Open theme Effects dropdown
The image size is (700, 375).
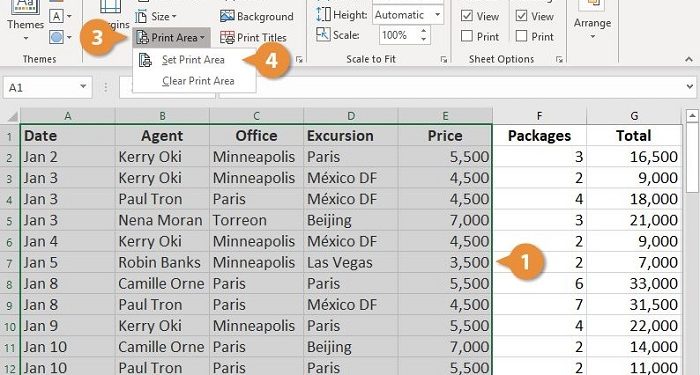[x=61, y=37]
